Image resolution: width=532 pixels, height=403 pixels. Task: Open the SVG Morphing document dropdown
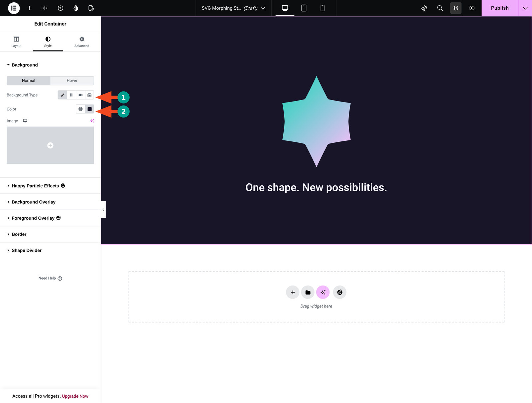click(x=233, y=8)
